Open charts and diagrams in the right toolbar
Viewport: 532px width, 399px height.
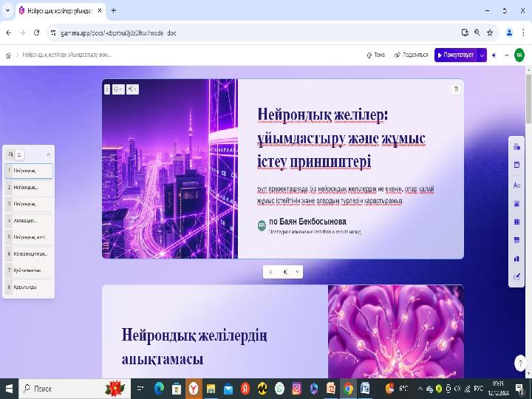[x=516, y=259]
